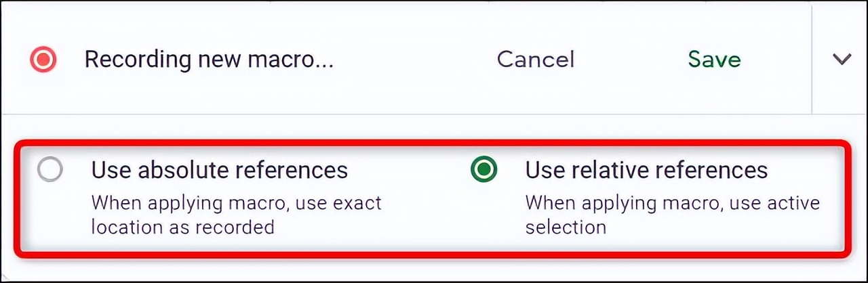Viewport: 868px width, 283px height.
Task: Click the red recording indicator icon
Action: coord(43,60)
